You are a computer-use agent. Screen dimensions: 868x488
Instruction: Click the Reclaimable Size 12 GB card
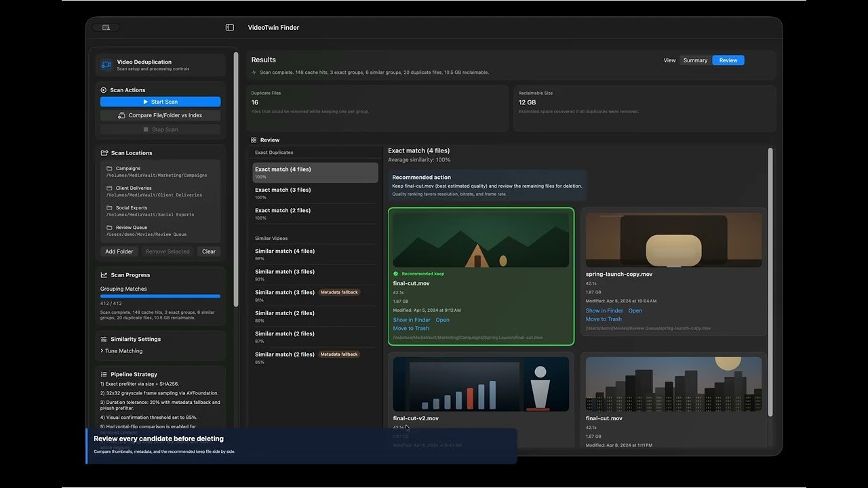pos(645,108)
